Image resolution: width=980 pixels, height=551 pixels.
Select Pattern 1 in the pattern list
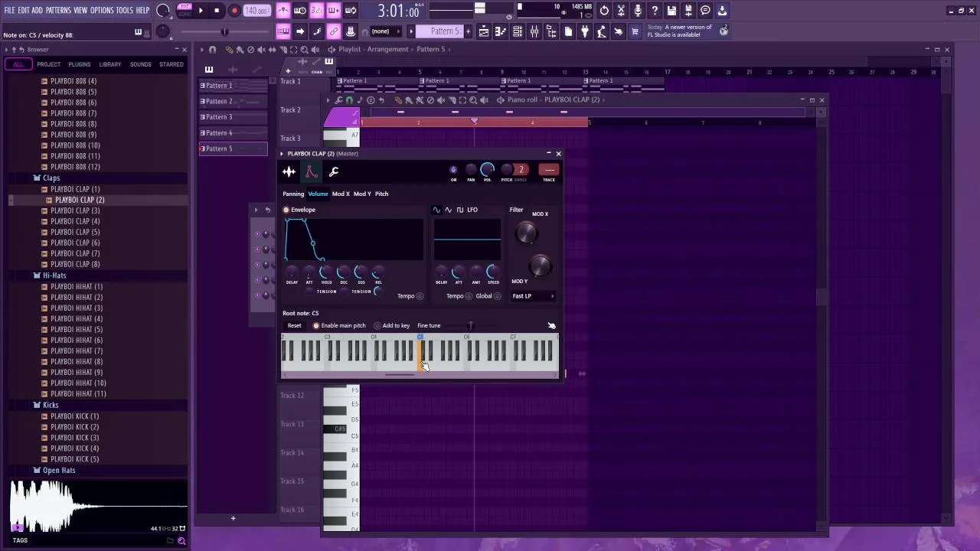click(234, 86)
